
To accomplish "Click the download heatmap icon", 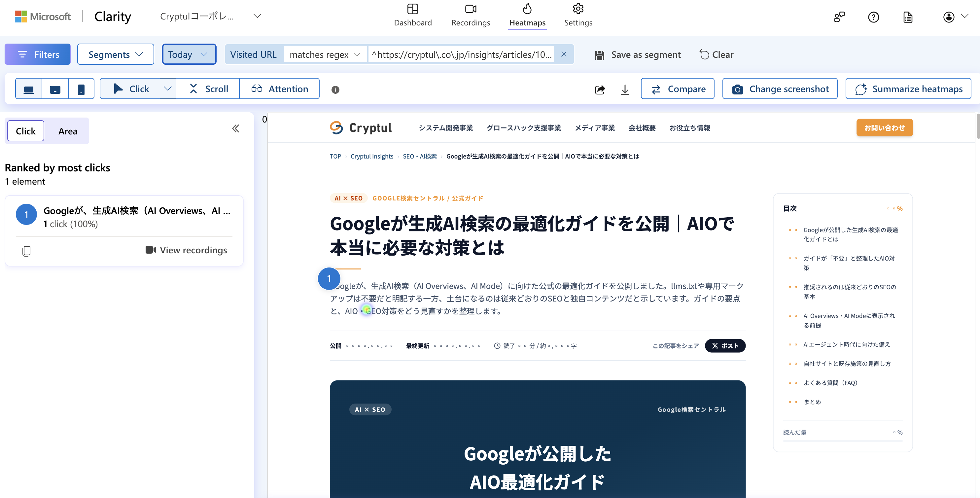I will (625, 90).
